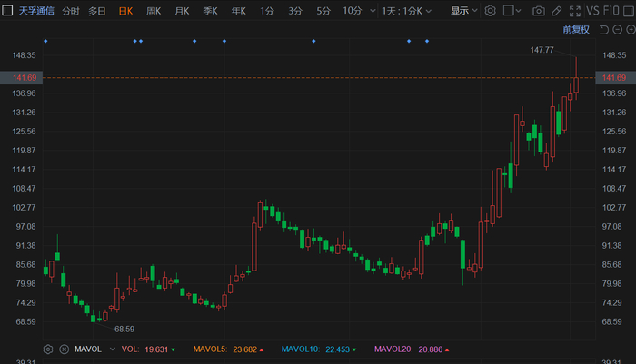Switch to 10分 ten-minute chart
The height and width of the screenshot is (364, 636).
pos(353,11)
